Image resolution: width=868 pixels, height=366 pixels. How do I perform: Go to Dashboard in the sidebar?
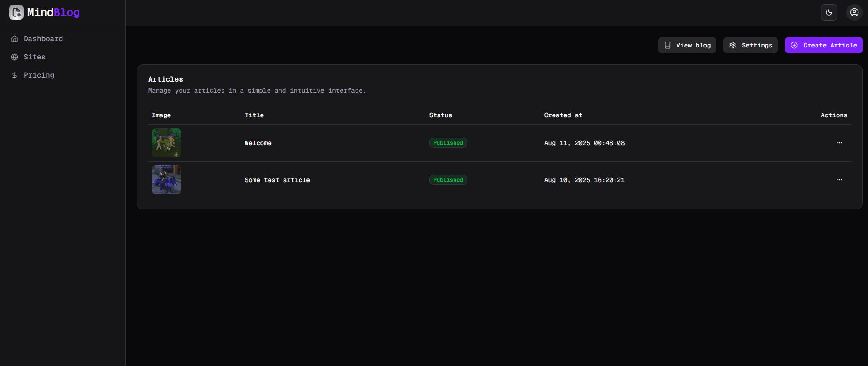coord(43,39)
